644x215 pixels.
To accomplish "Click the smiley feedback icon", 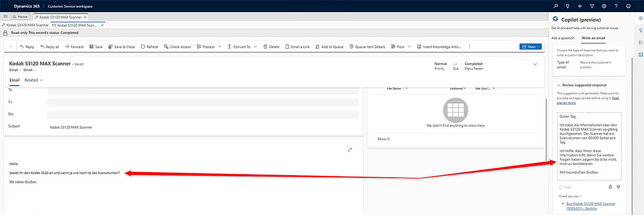I will point(628,6).
